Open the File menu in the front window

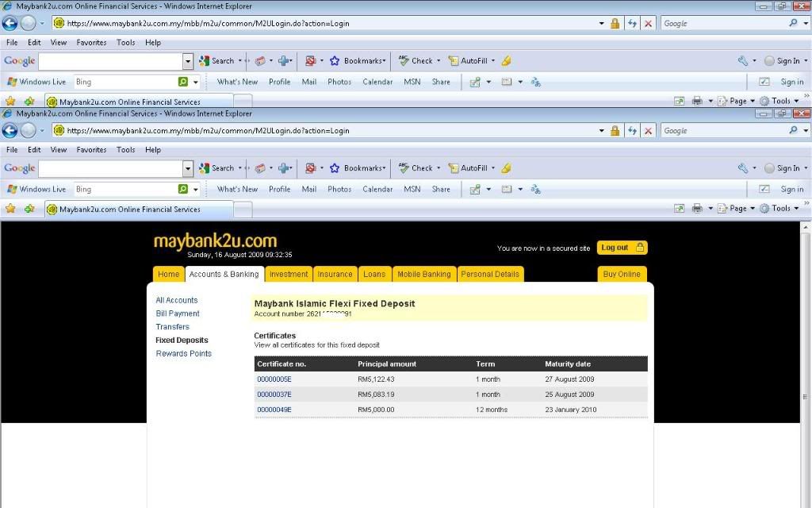[12, 150]
